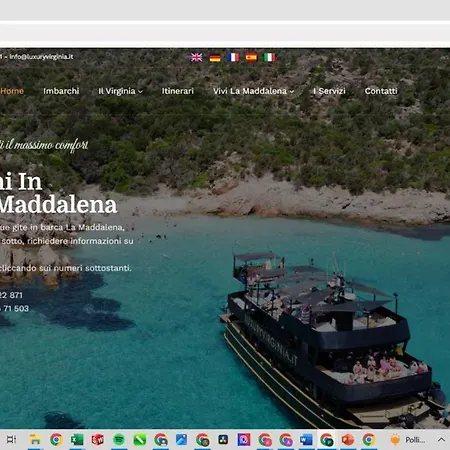
Task: Go to the Itinerari page
Action: (178, 91)
